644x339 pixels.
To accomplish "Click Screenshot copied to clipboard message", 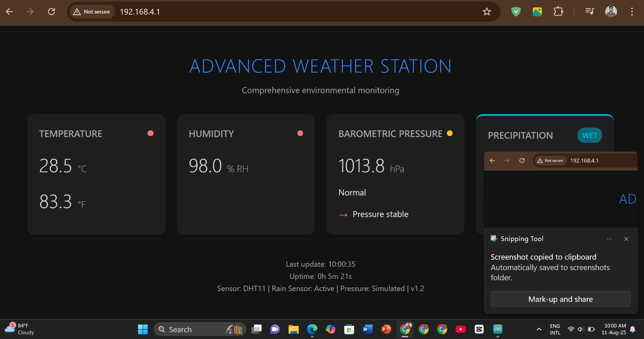I will (543, 257).
